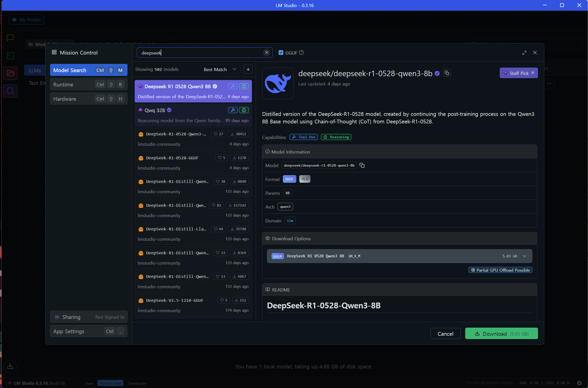The height and width of the screenshot is (388, 588).
Task: Click the reasoning icon on Qwq 32B
Action: tap(244, 110)
